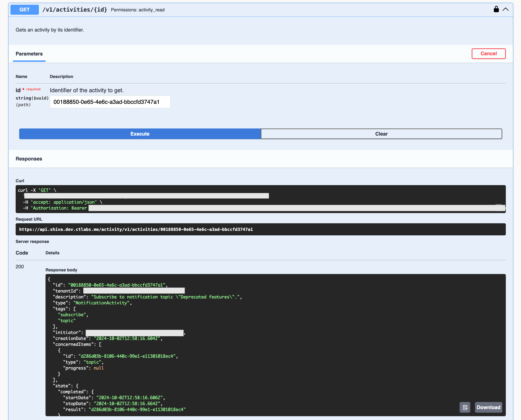Click the creationDate value in response body
This screenshot has width=521, height=420.
[x=127, y=338]
